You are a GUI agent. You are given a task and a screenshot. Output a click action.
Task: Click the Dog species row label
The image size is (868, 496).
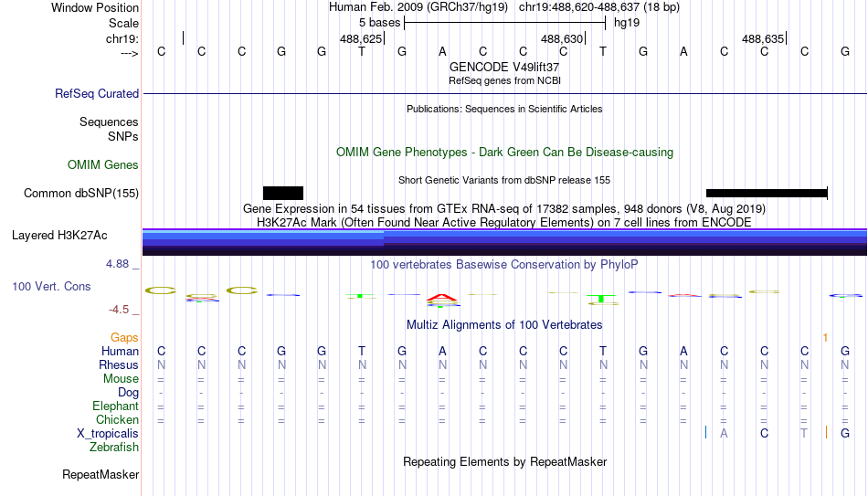point(128,393)
